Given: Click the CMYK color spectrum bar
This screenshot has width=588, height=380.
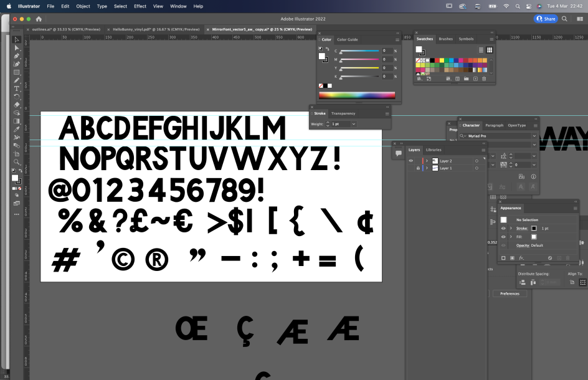Looking at the screenshot, I should [356, 95].
